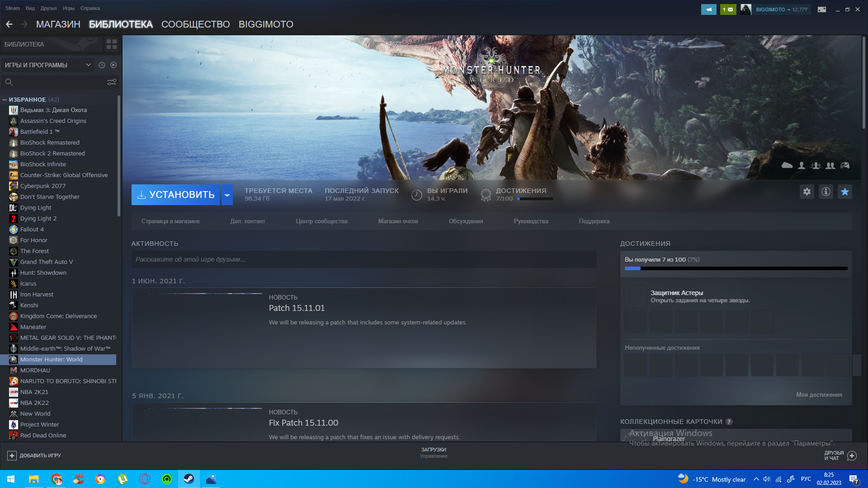
Task: Click the BIGGIMOTO profile avatar
Action: (x=746, y=9)
